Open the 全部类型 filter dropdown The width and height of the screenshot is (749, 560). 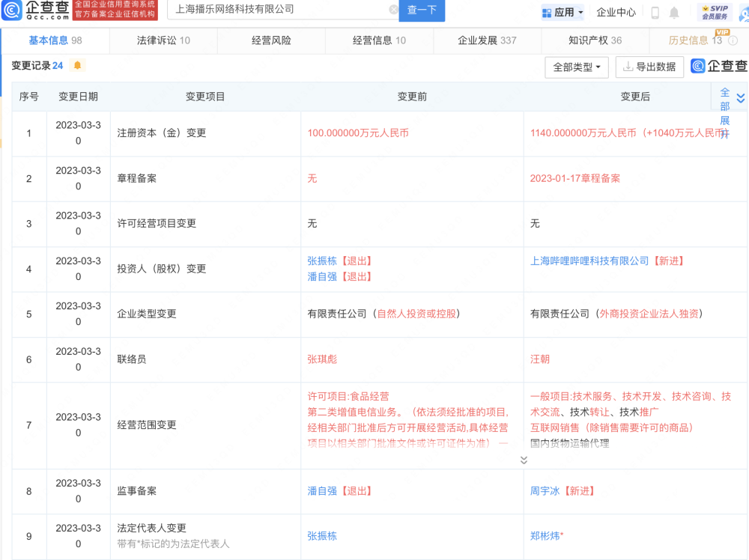pyautogui.click(x=577, y=67)
